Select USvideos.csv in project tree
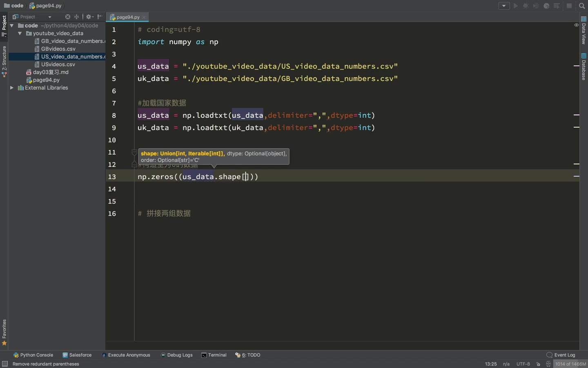The height and width of the screenshot is (368, 588). coord(55,64)
